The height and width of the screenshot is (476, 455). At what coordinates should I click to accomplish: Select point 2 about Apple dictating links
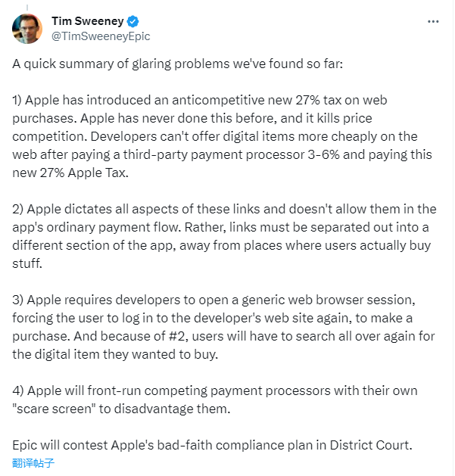tap(224, 236)
